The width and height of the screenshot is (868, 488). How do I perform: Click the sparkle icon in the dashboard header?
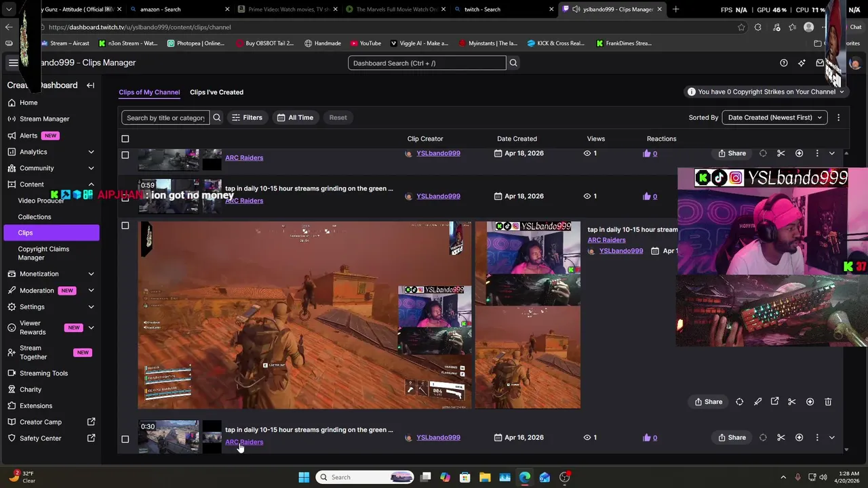(802, 63)
